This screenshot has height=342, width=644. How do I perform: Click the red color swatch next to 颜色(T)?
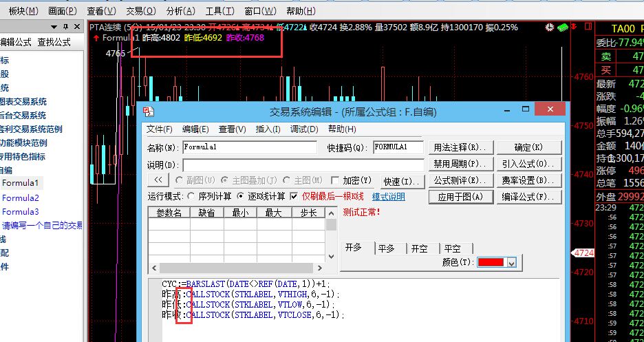click(491, 262)
